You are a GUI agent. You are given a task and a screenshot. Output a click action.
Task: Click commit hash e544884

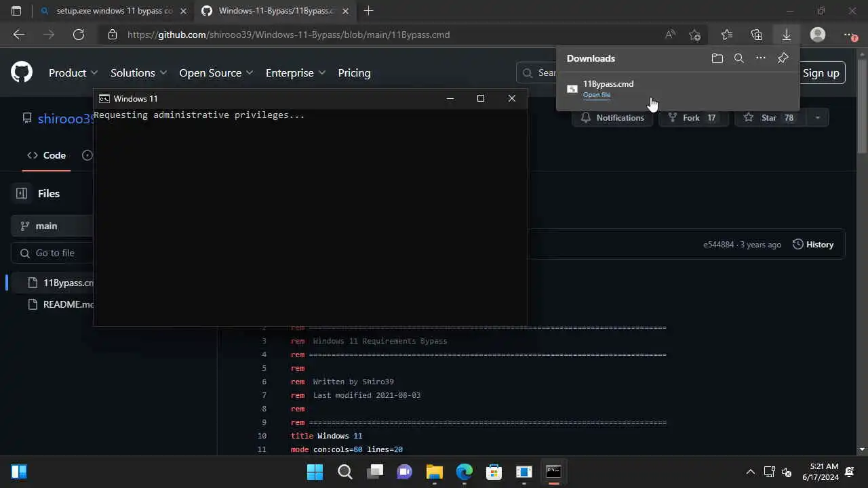[718, 245]
